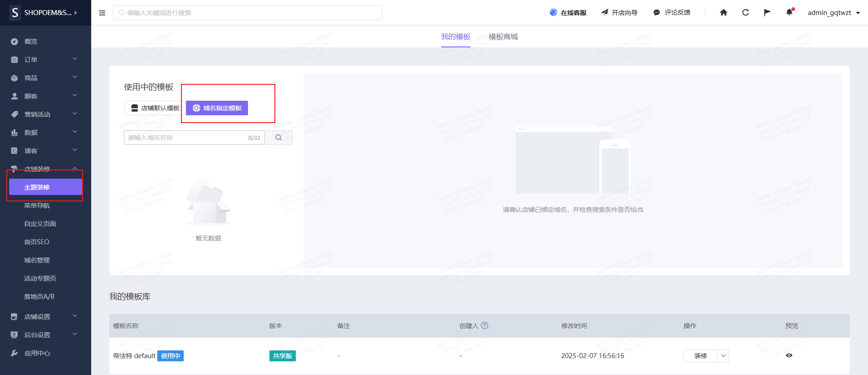Go to home via house icon
This screenshot has width=868, height=375.
tap(723, 13)
